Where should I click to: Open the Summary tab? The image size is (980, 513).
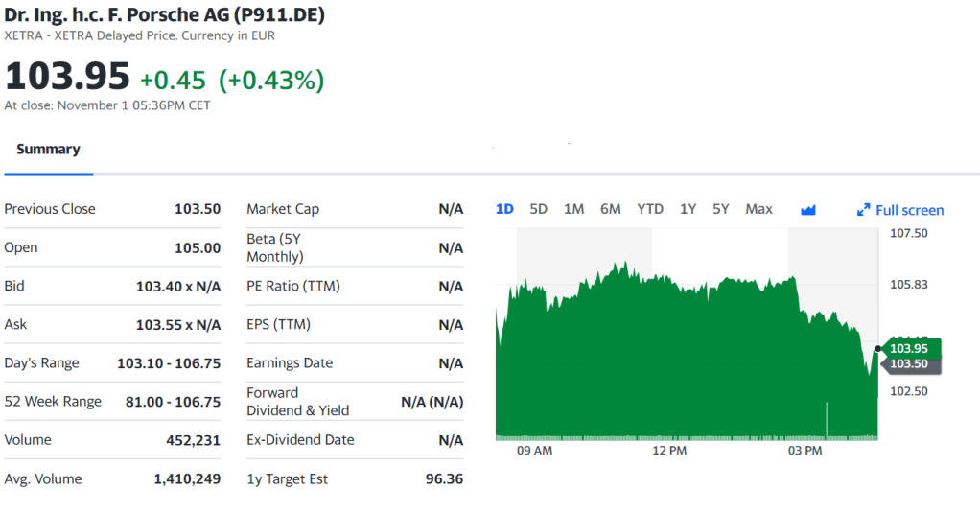48,150
